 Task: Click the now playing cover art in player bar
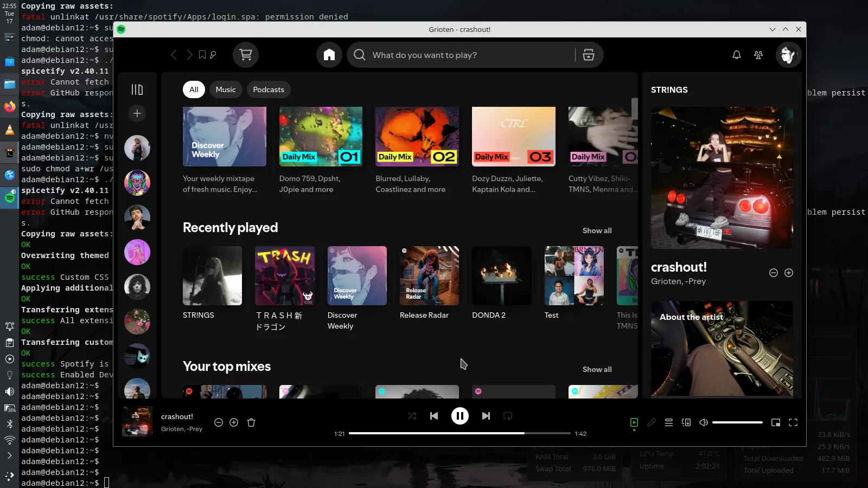[x=137, y=421]
